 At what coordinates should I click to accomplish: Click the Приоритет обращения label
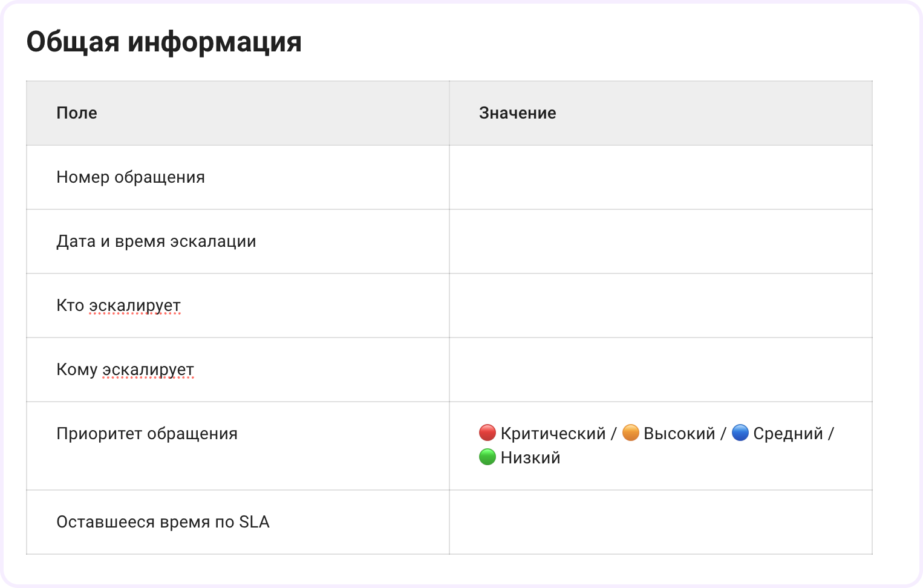[x=147, y=434]
